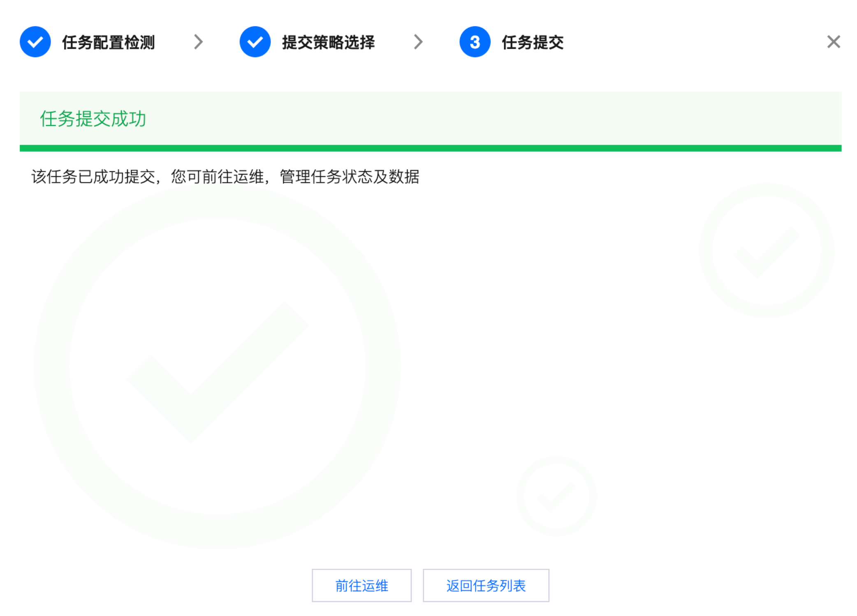Click the 任务提交成功 banner title
The width and height of the screenshot is (857, 616).
click(93, 119)
